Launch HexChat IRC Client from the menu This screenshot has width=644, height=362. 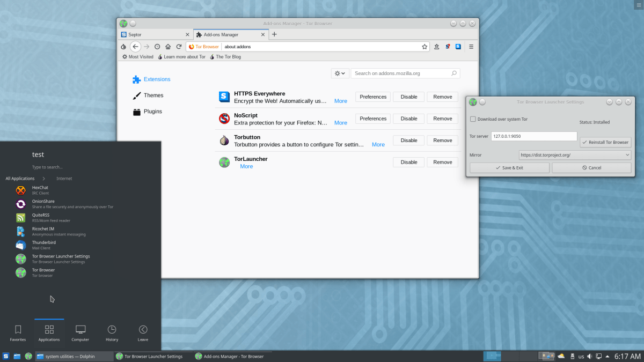(40, 190)
